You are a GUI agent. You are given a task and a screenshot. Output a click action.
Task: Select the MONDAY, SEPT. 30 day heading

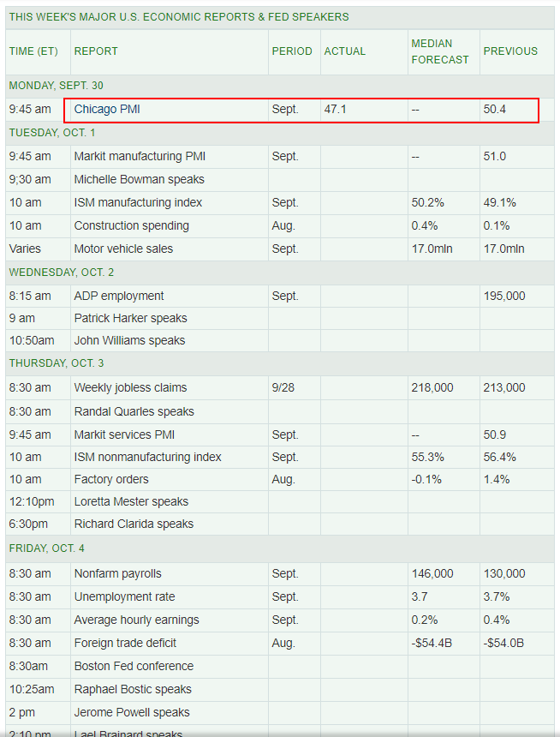56,86
